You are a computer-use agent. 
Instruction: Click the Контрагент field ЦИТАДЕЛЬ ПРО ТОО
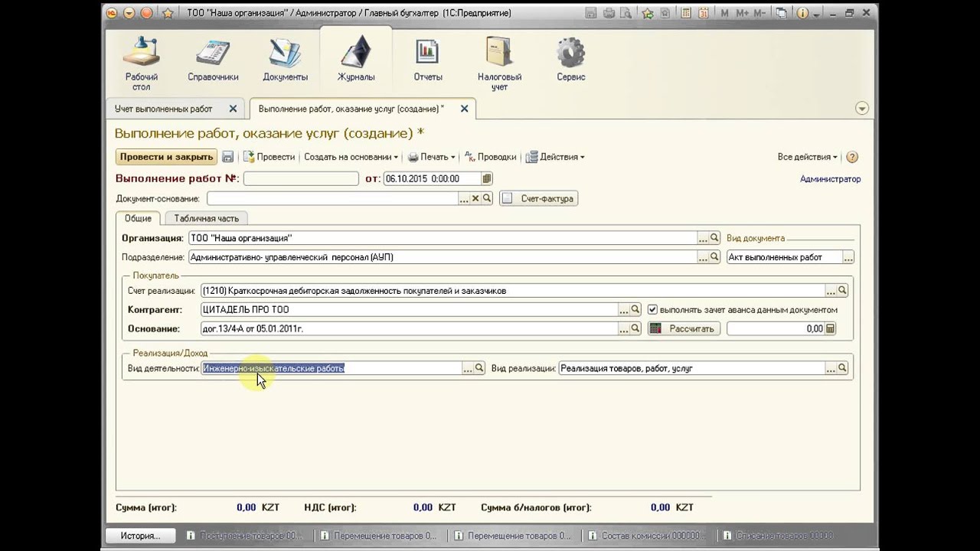tap(410, 310)
